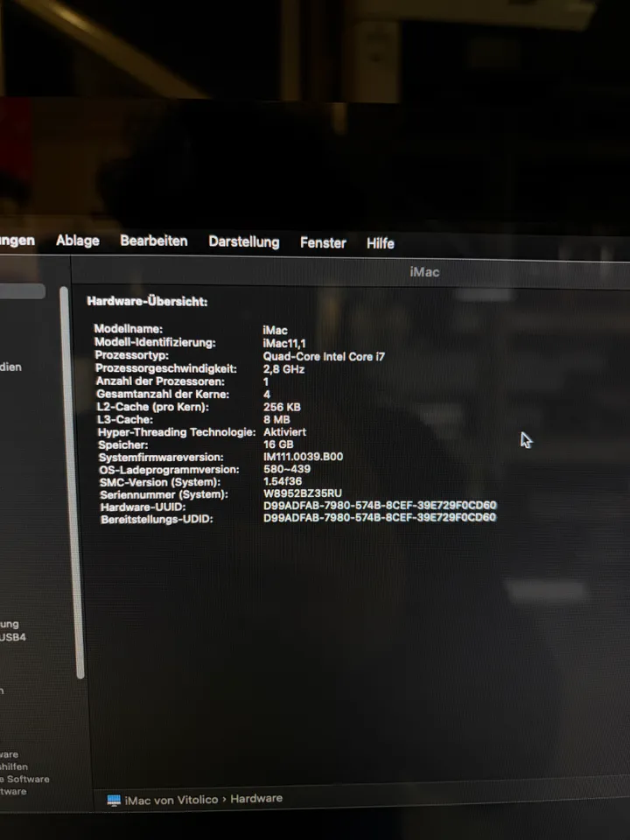Viewport: 630px width, 840px height.
Task: Click the 'Seriennummer (System):' label
Action: (x=164, y=494)
